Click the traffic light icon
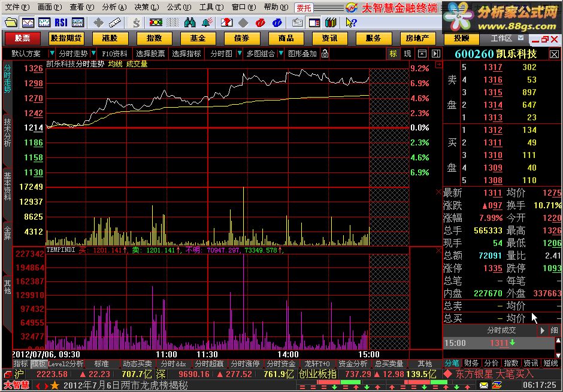Screen dimensions: 563x392 (x=156, y=23)
